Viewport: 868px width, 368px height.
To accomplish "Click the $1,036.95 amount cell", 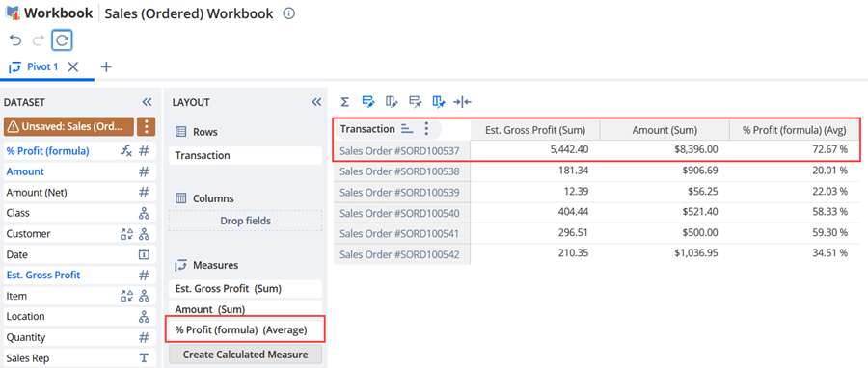I will coord(665,253).
